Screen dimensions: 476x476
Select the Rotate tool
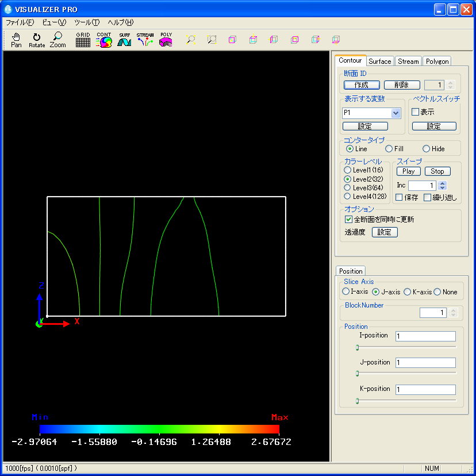tap(37, 40)
